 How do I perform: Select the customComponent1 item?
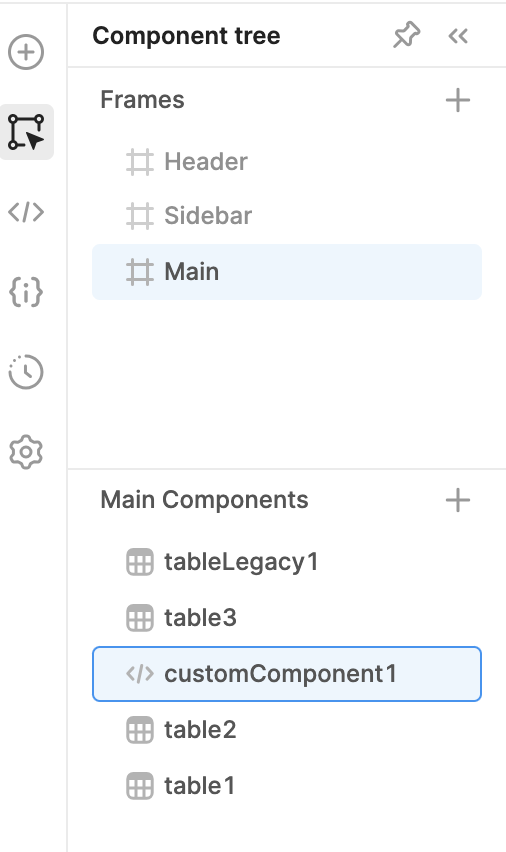coord(287,674)
